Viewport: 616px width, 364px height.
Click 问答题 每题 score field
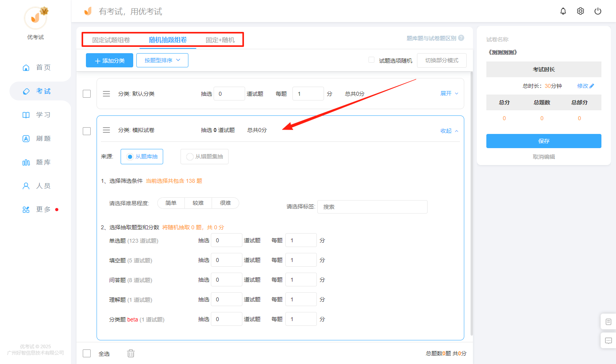[x=301, y=280]
